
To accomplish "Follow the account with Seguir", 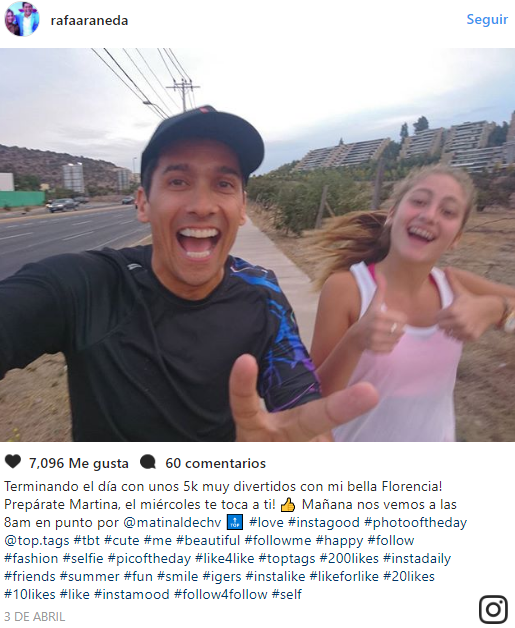I will [487, 19].
